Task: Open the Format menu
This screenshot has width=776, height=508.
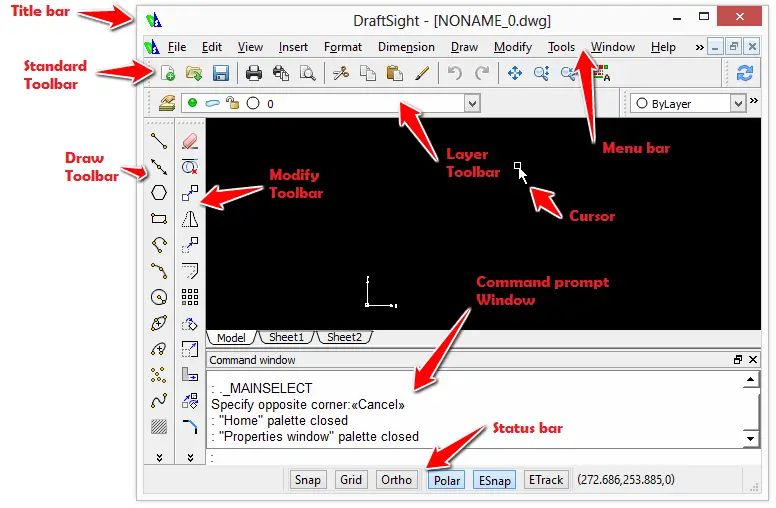Action: tap(342, 47)
